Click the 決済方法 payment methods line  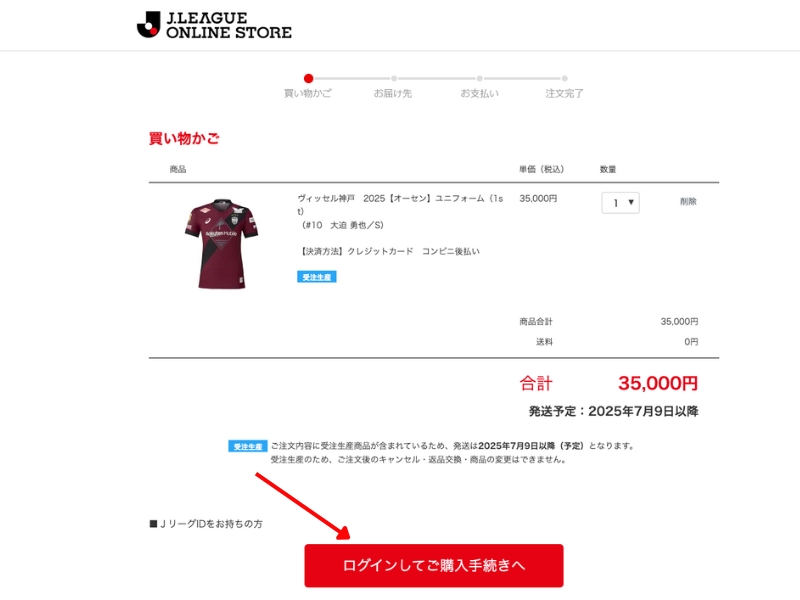(388, 251)
